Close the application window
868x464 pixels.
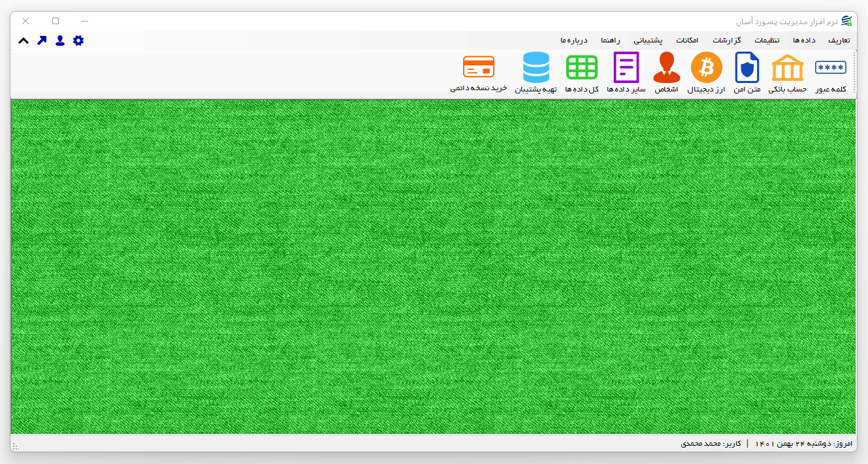pyautogui.click(x=25, y=21)
